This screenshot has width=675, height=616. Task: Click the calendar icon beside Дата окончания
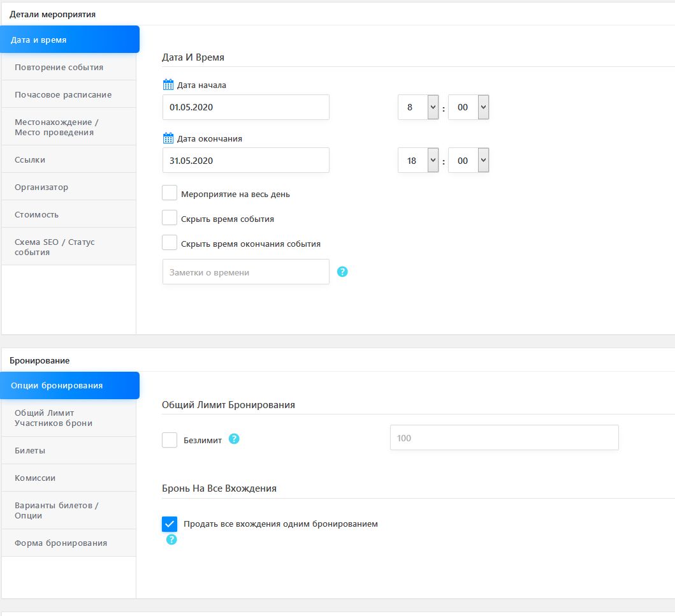pos(168,138)
